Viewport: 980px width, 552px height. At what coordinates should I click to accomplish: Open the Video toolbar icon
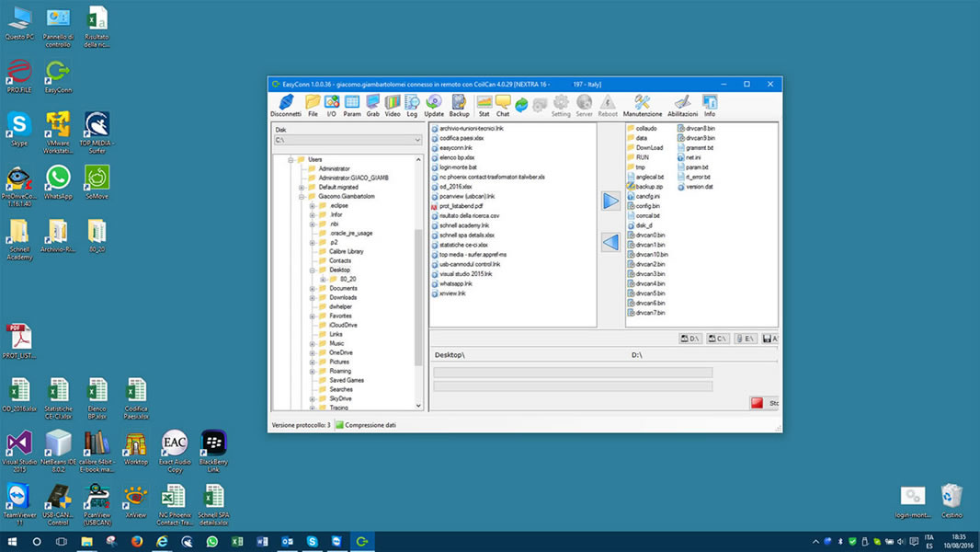click(393, 106)
